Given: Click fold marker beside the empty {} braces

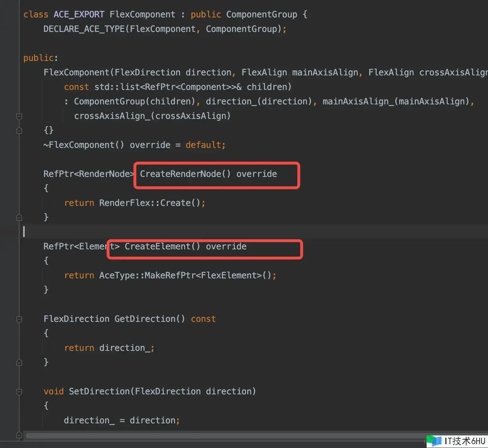Looking at the screenshot, I should 19,131.
